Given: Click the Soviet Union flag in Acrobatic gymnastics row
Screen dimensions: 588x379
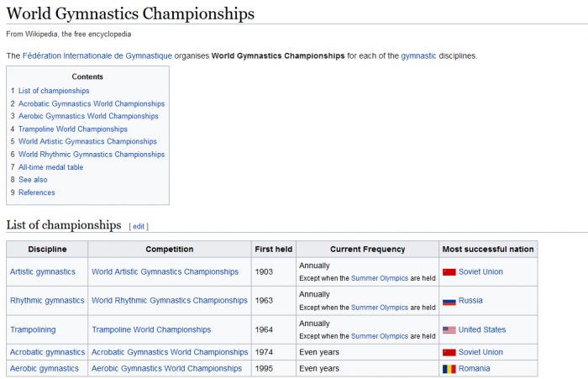Looking at the screenshot, I should tap(449, 352).
